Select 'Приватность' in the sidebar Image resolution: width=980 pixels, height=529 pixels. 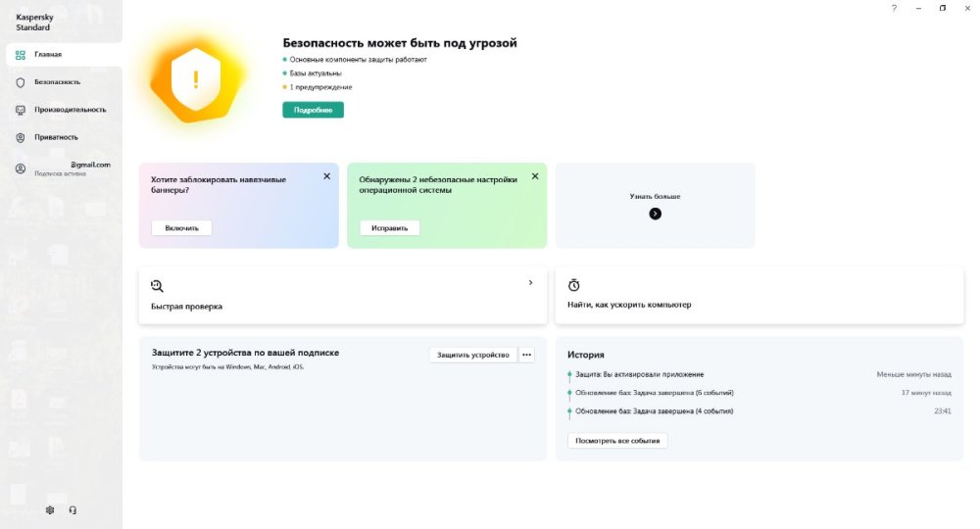(x=56, y=137)
